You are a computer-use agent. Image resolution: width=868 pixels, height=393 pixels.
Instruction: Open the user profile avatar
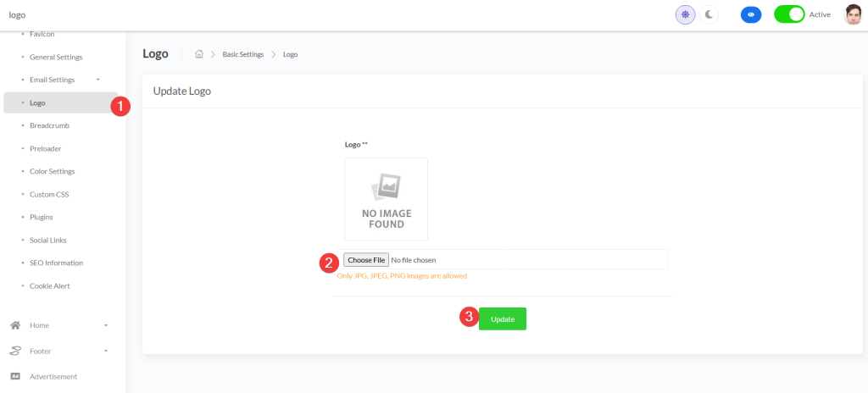[x=853, y=14]
